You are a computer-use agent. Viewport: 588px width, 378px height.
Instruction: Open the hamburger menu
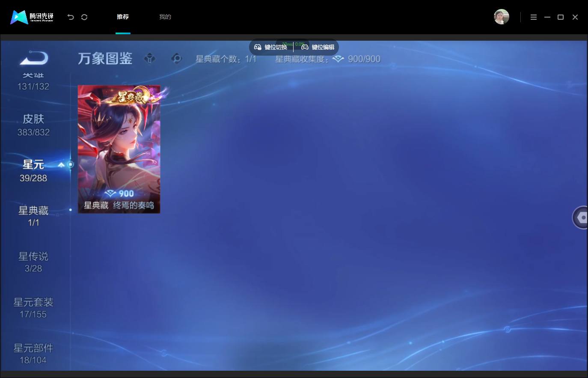pyautogui.click(x=534, y=17)
